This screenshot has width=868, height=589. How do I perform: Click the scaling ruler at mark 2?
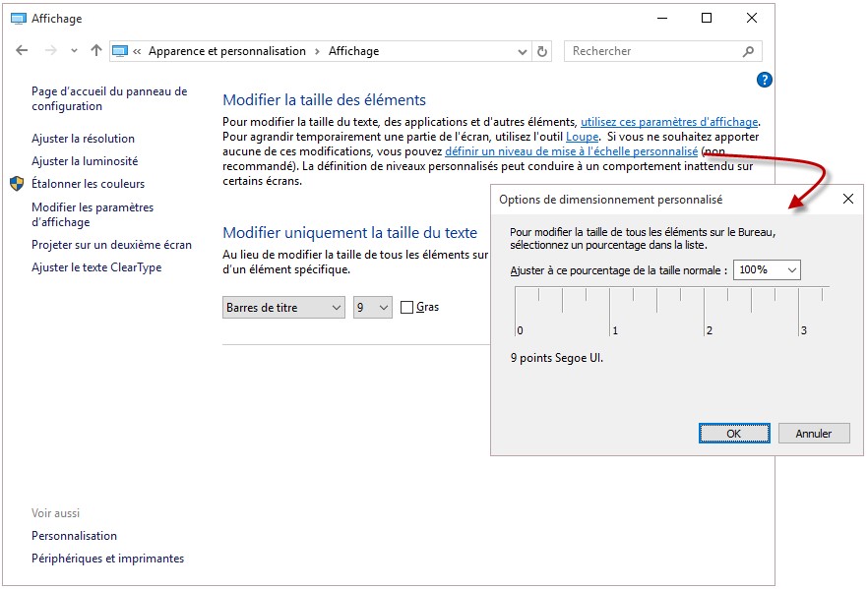(x=707, y=315)
